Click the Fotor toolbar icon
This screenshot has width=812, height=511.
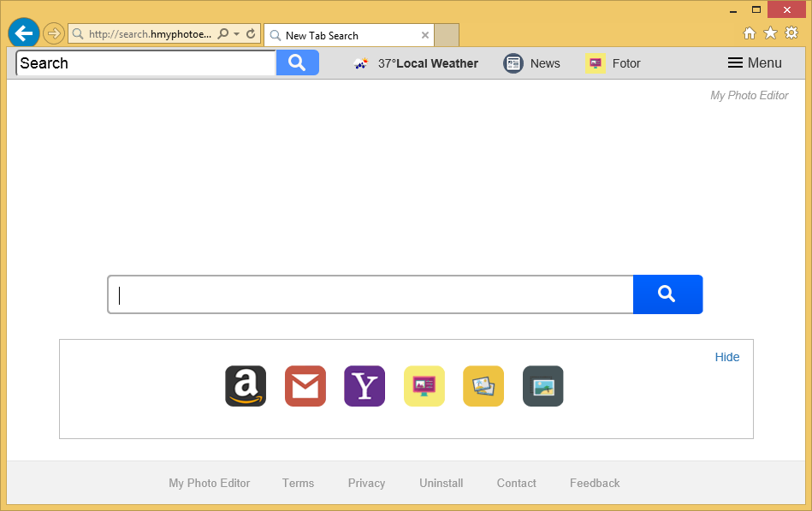pos(596,63)
